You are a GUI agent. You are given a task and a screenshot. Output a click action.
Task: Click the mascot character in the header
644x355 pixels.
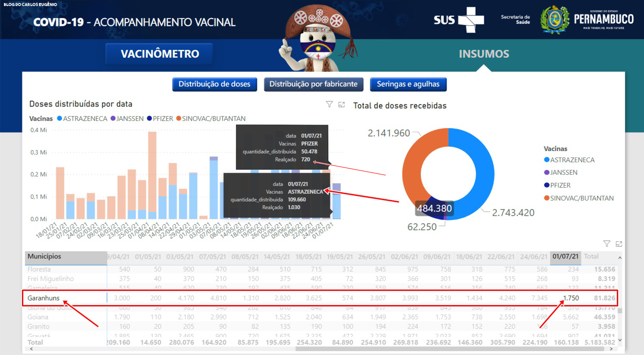coord(318,39)
